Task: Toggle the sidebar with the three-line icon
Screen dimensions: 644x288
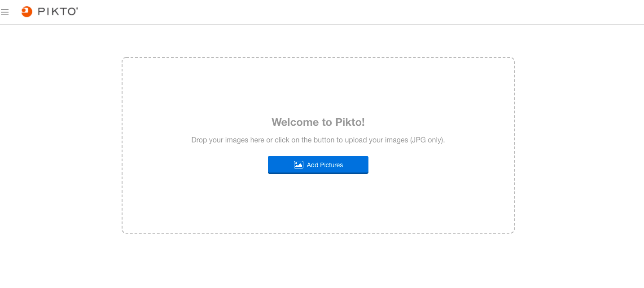Action: [x=4, y=12]
